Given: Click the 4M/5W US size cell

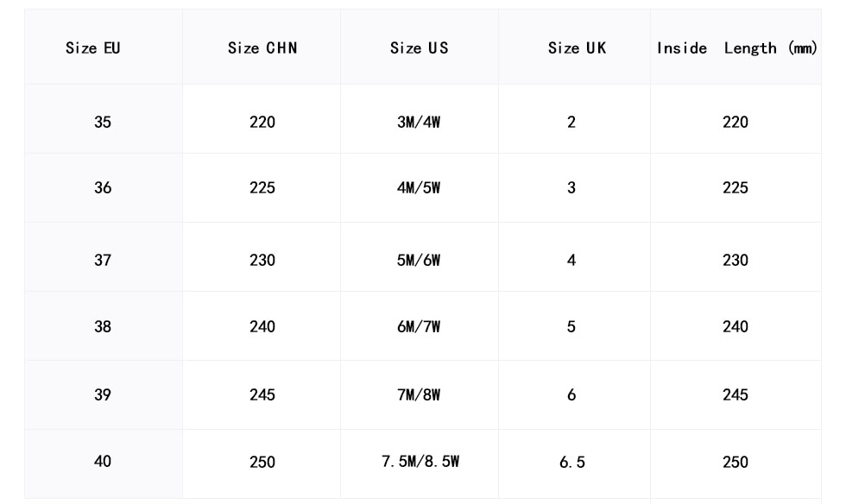Looking at the screenshot, I should click(x=419, y=187).
